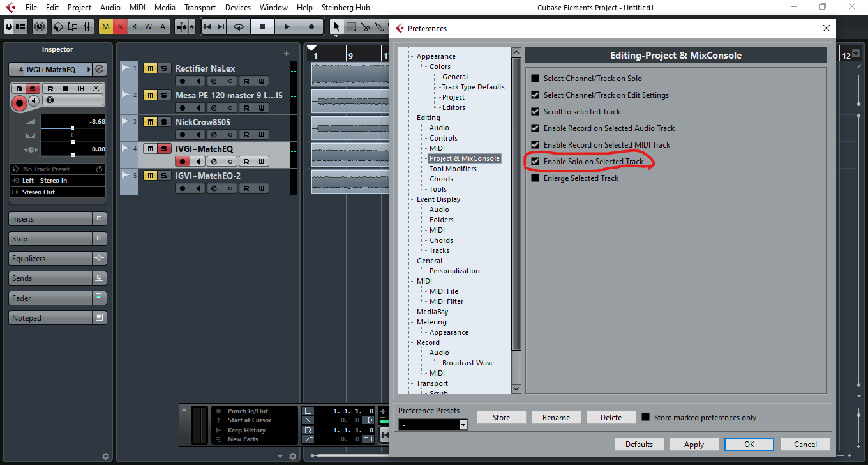Click the Stop transport button
Image resolution: width=868 pixels, height=465 pixels.
[262, 27]
